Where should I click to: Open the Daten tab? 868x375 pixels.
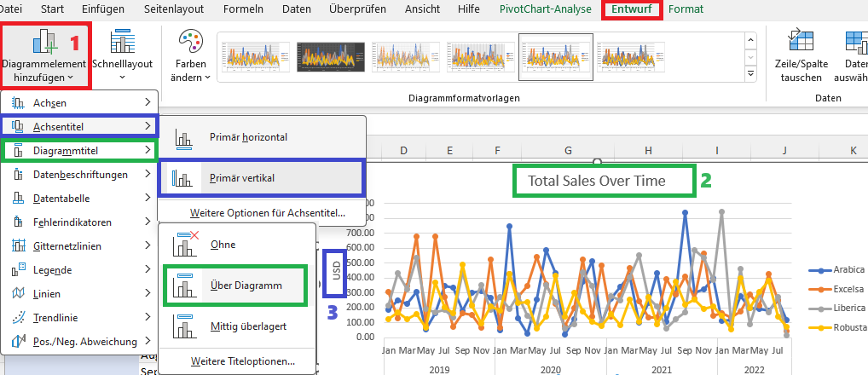[296, 9]
